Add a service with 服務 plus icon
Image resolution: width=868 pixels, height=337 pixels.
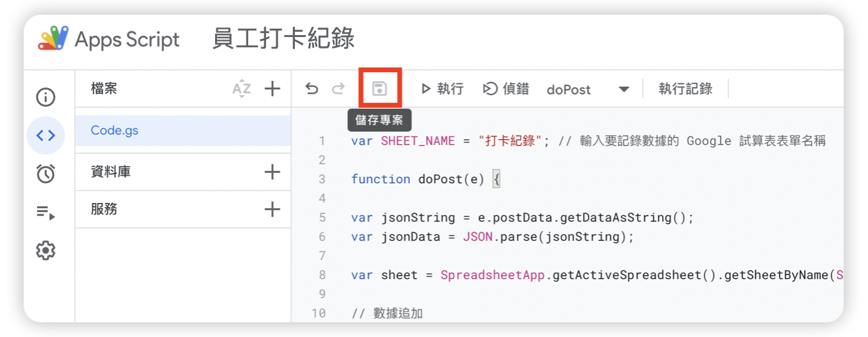click(x=273, y=209)
